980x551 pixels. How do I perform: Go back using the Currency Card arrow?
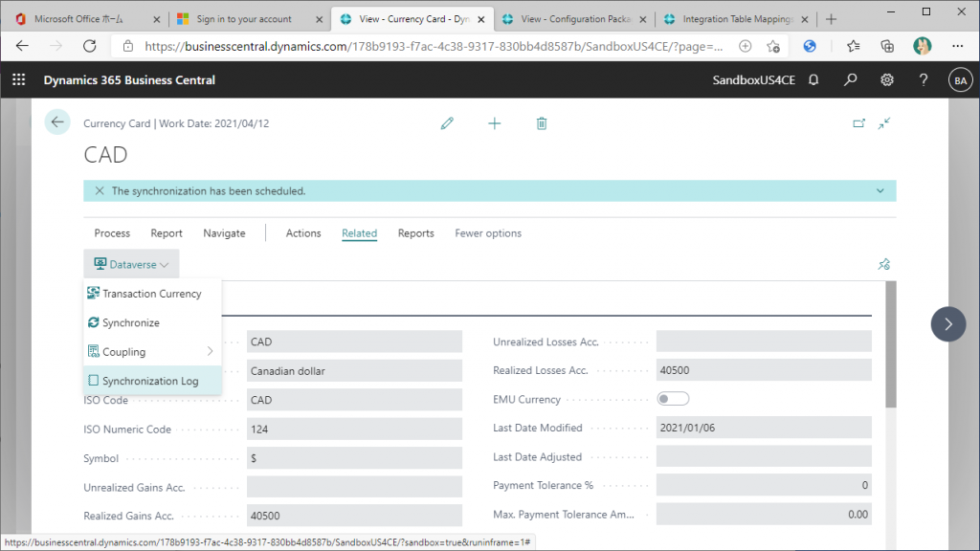tap(57, 122)
